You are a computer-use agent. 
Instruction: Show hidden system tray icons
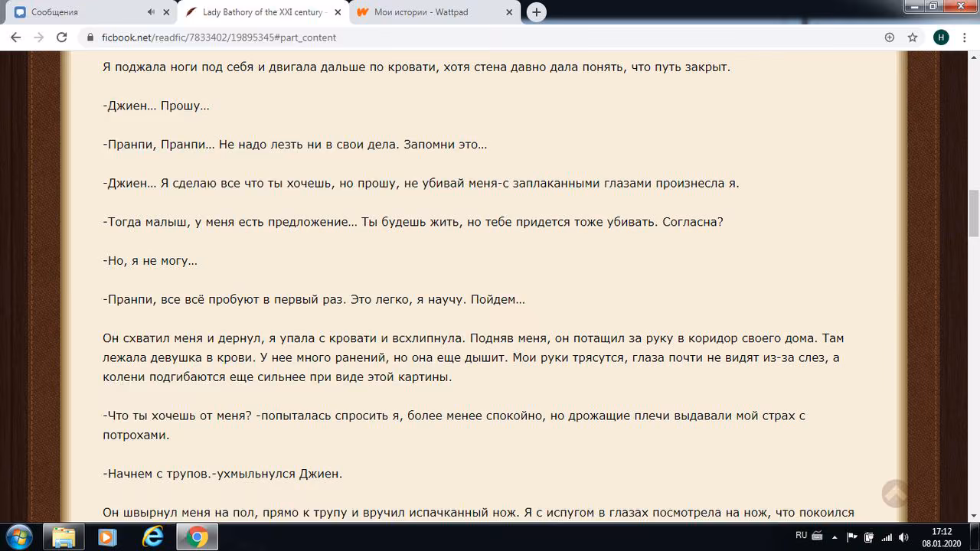tap(835, 537)
